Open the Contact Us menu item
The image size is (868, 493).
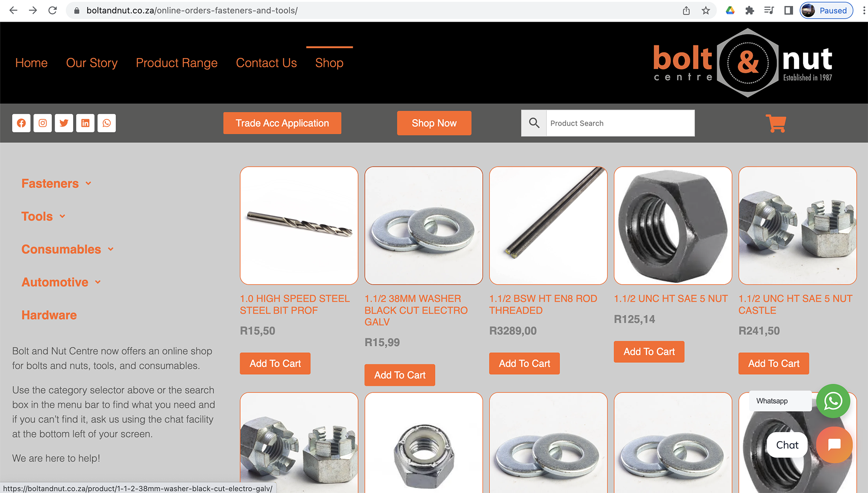coord(266,63)
